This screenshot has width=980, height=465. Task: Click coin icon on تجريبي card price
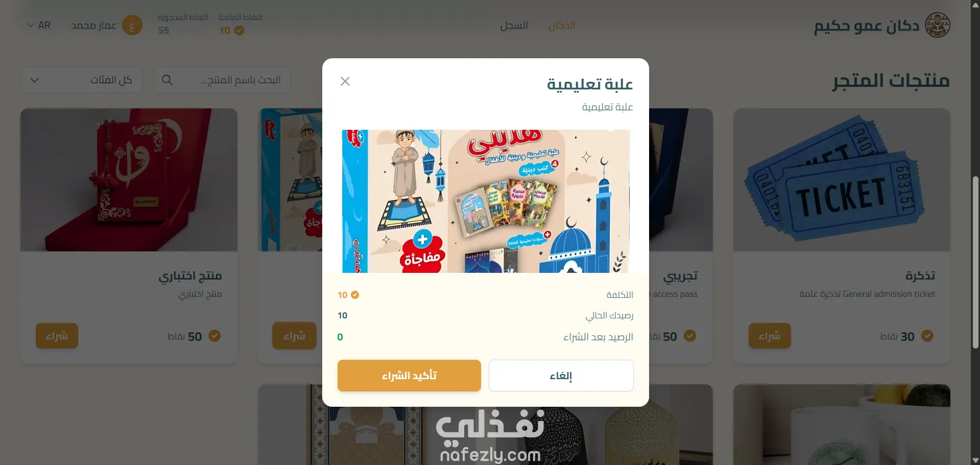coord(690,336)
